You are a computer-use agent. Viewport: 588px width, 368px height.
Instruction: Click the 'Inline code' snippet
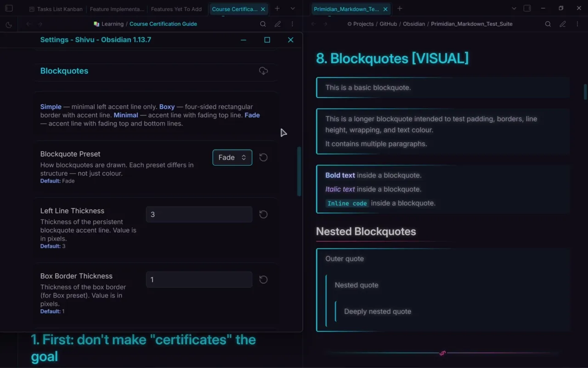point(347,203)
